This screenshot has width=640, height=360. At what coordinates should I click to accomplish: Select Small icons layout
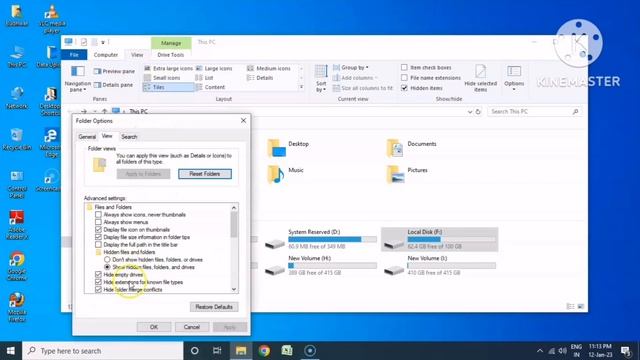[x=162, y=78]
